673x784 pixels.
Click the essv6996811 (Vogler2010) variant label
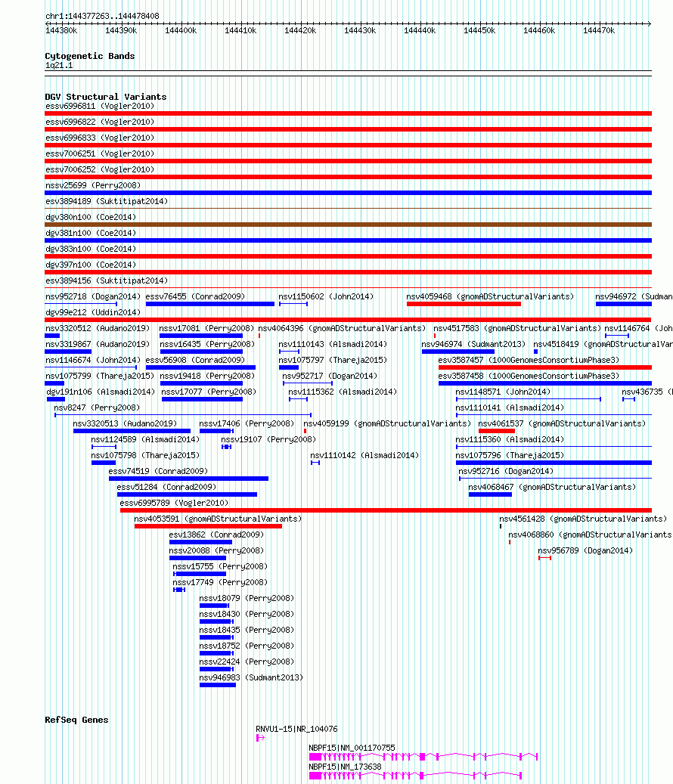click(100, 106)
